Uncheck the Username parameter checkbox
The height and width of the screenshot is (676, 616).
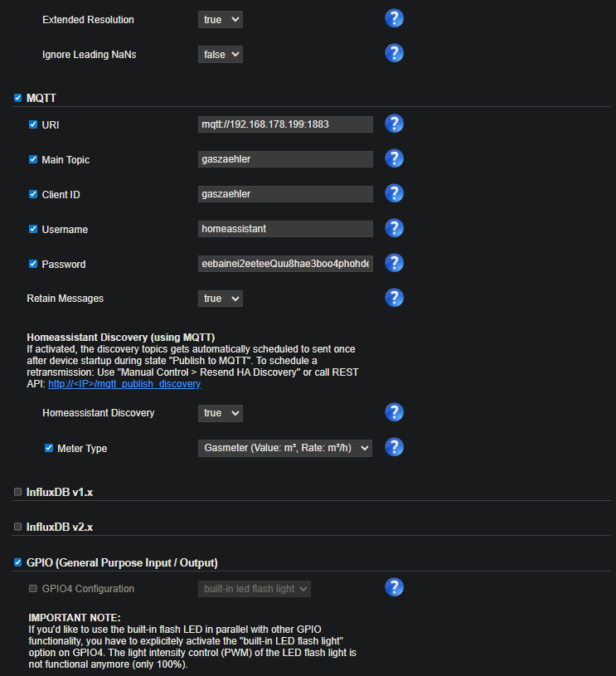coord(33,229)
